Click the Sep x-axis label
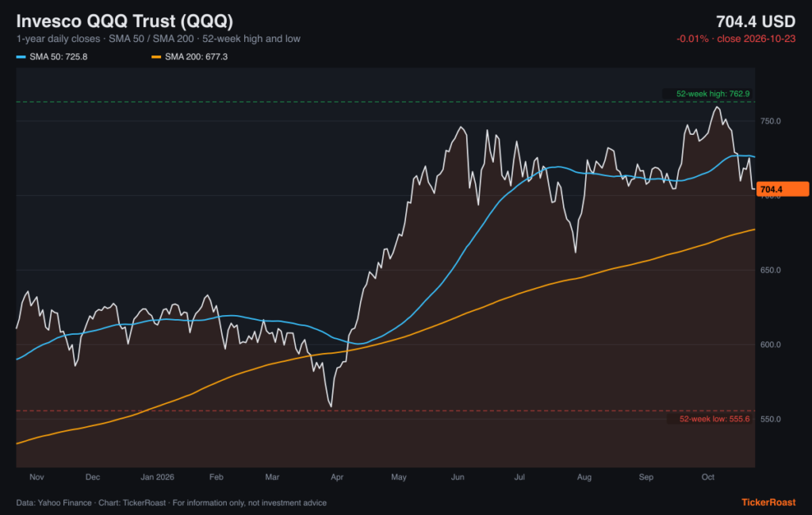This screenshot has width=812, height=515. pyautogui.click(x=645, y=477)
